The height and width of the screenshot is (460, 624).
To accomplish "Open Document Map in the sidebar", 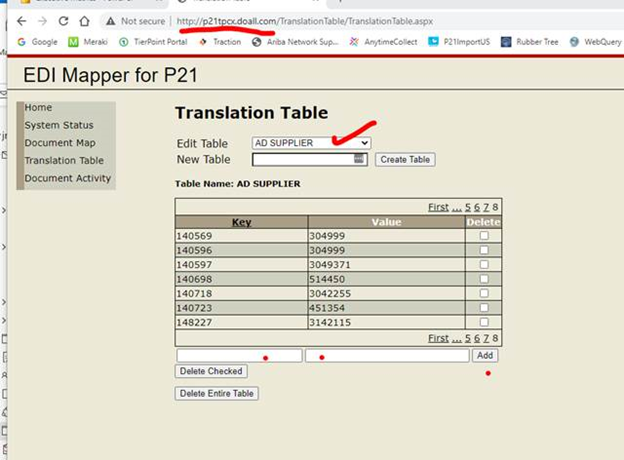I will tap(60, 143).
